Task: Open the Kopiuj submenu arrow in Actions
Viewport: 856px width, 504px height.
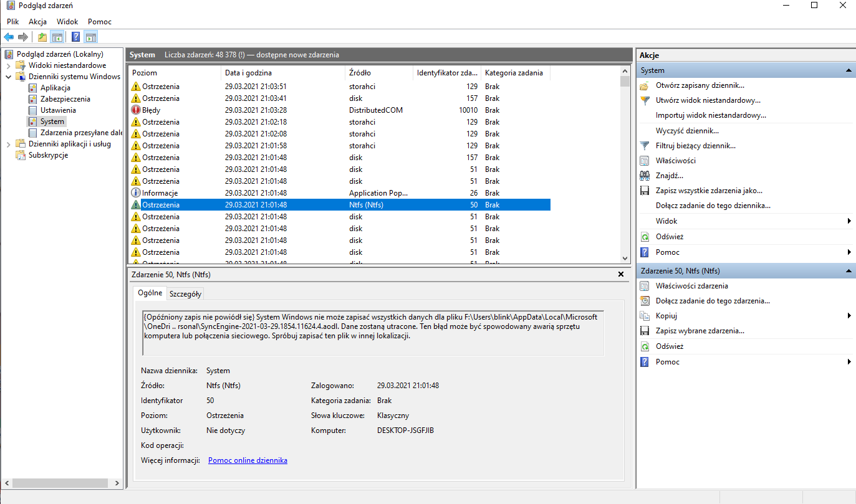Action: (x=849, y=316)
